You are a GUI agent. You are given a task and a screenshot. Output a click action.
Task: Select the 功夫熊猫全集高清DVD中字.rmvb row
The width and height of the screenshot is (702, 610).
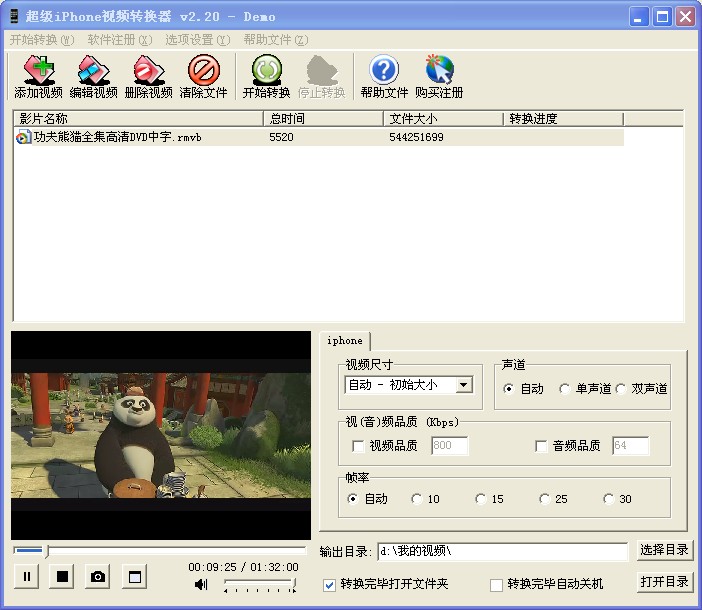(x=319, y=137)
